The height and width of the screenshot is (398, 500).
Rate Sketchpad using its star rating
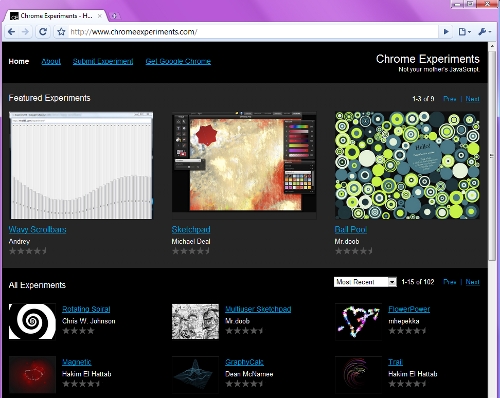[191, 251]
